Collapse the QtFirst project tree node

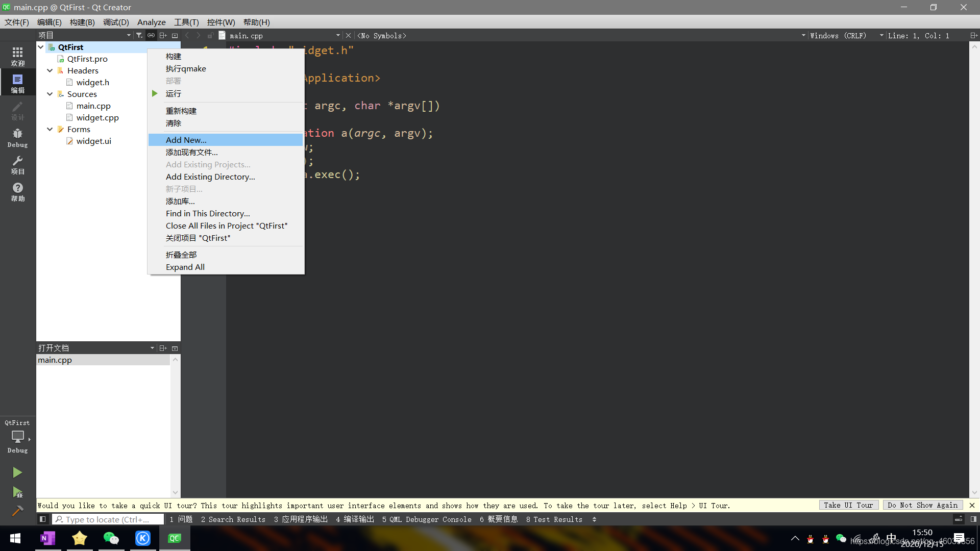coord(41,47)
